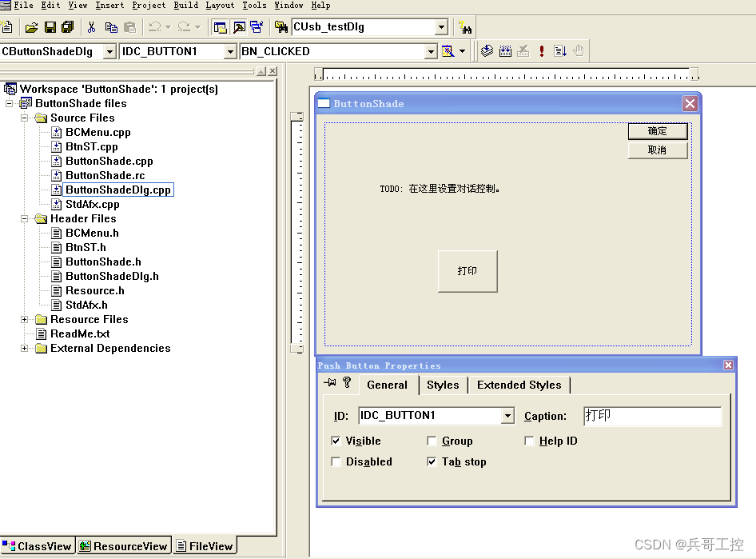Viewport: 756px width, 559px height.
Task: Expand the IDC_BUTTON1 ID dropdown list
Action: click(506, 415)
